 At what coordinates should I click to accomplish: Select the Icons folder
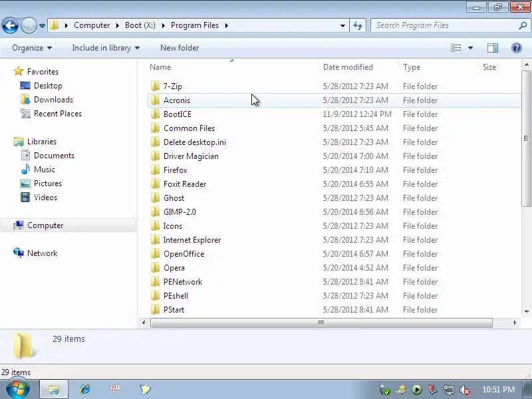click(173, 226)
